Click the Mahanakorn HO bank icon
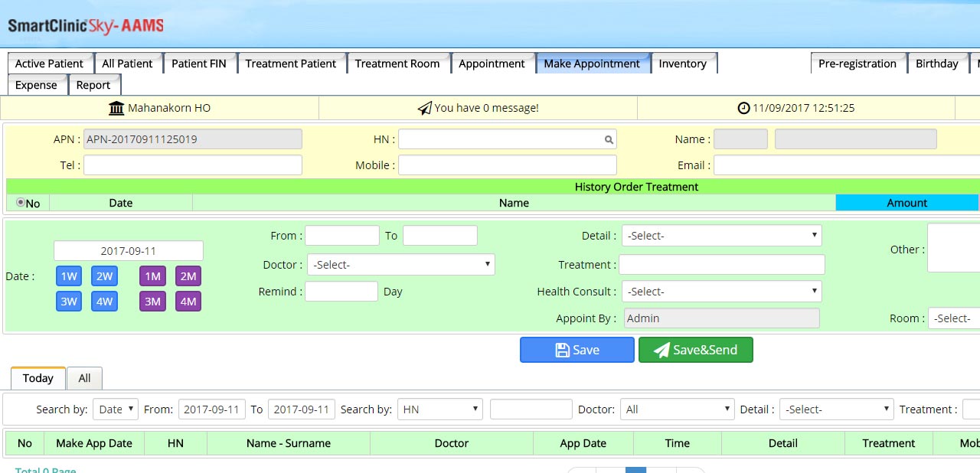 click(x=116, y=108)
